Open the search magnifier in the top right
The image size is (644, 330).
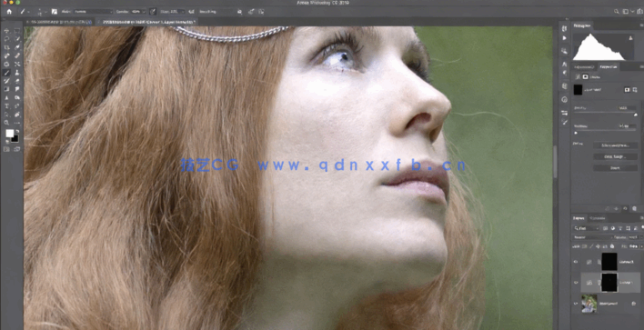click(x=616, y=12)
